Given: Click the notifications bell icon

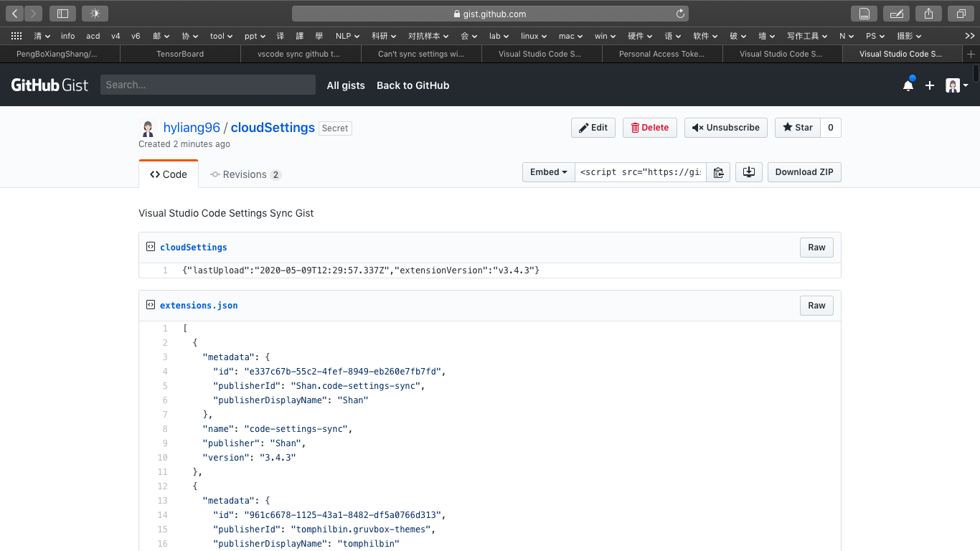Looking at the screenshot, I should click(908, 85).
